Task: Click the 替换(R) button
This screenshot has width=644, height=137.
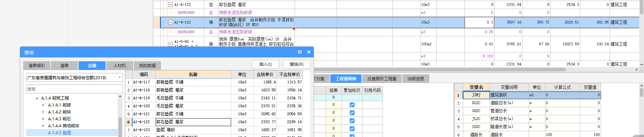Action: pyautogui.click(x=297, y=64)
